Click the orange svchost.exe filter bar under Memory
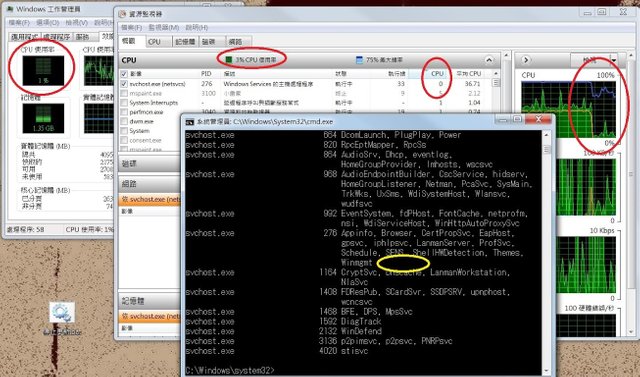Viewport: 640px width, 377px height. point(149,316)
